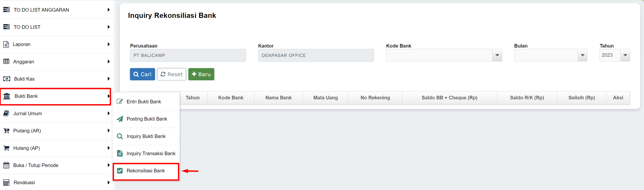Viewport: 644px width, 190px height.
Task: Click the Hutang (AP) cart icon
Action: click(6, 148)
